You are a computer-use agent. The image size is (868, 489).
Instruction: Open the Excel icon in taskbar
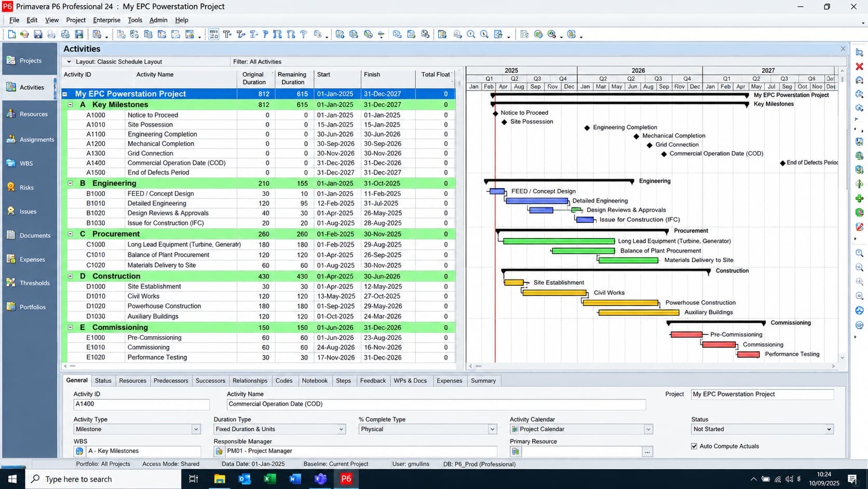[269, 479]
